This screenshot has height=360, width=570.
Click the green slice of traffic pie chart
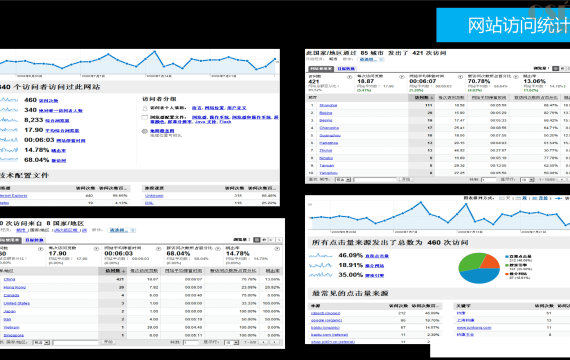point(470,261)
